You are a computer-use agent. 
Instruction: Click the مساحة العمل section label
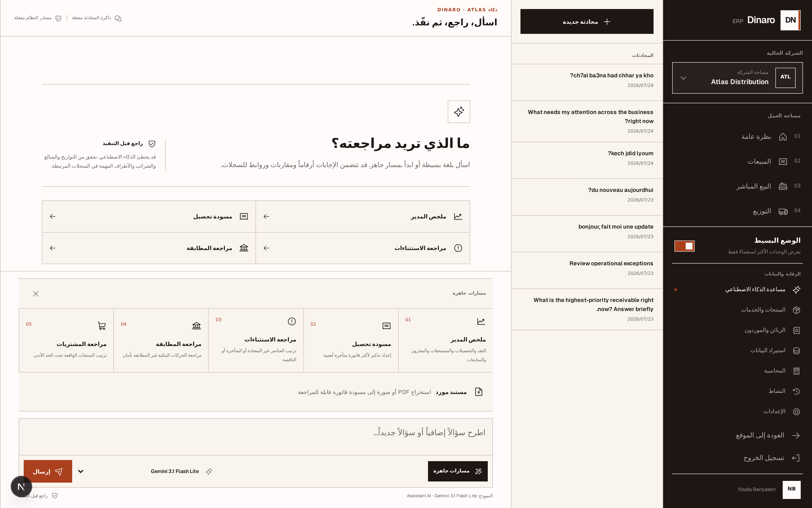pos(784,116)
